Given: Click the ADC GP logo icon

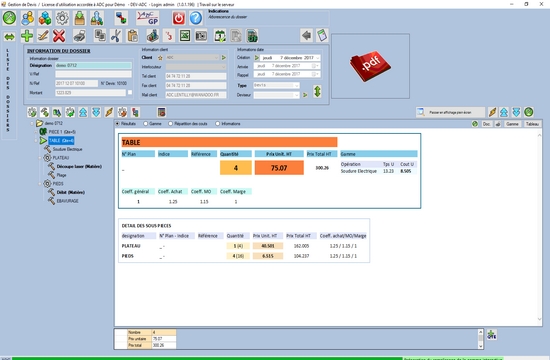Looking at the screenshot, I should (148, 18).
